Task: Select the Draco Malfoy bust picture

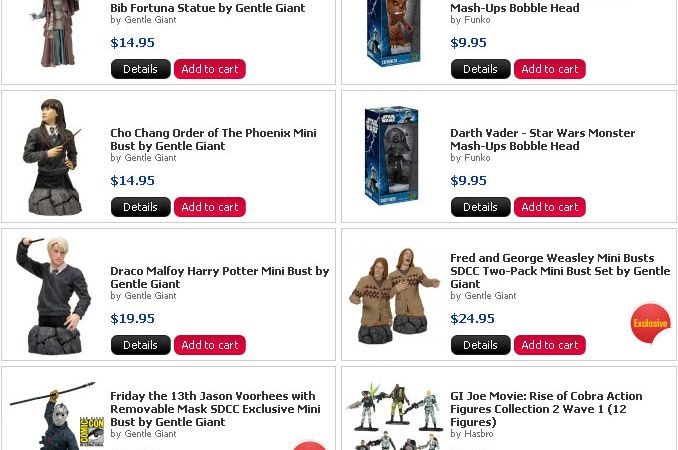Action: [x=54, y=295]
